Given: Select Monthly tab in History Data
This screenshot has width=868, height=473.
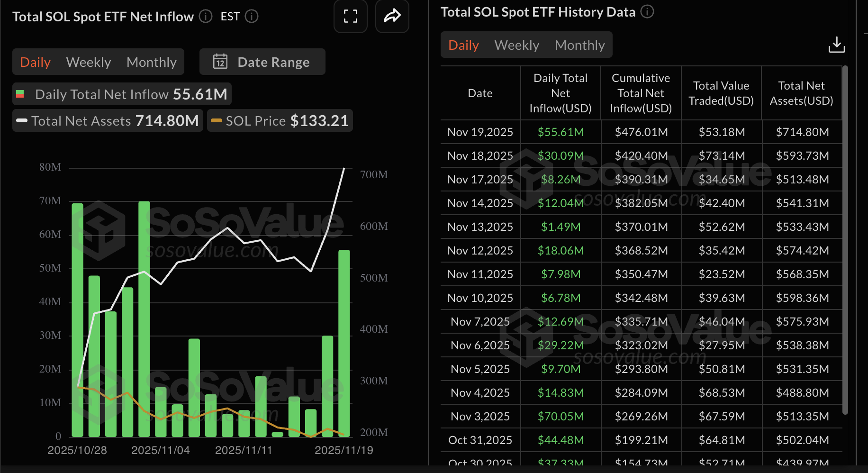Looking at the screenshot, I should tap(579, 45).
